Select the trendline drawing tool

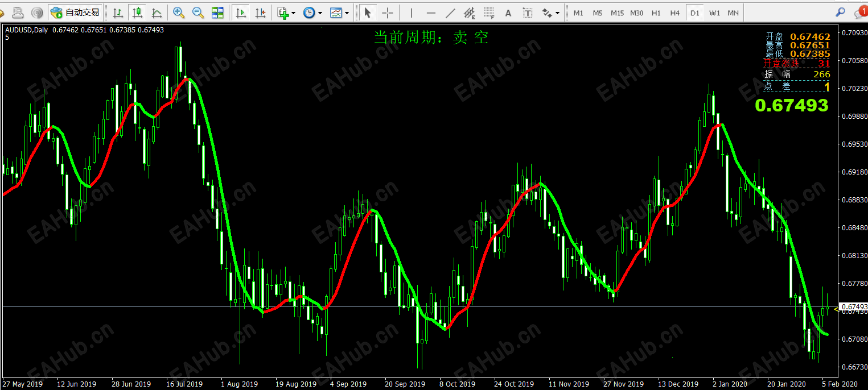pos(450,12)
